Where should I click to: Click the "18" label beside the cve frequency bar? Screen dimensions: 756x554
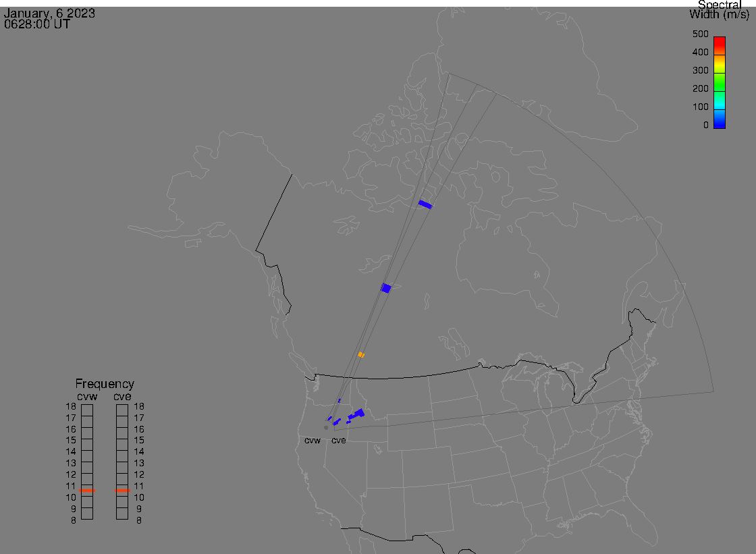pyautogui.click(x=139, y=406)
